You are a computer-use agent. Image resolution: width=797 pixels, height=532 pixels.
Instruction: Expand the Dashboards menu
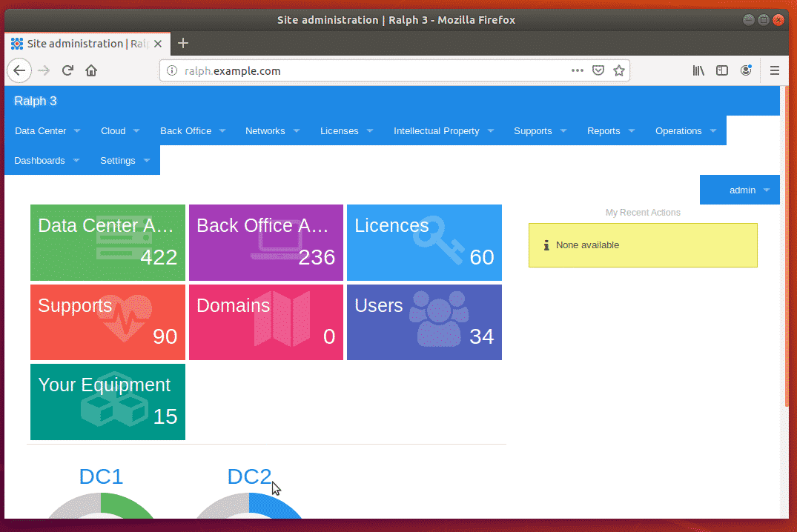point(47,160)
